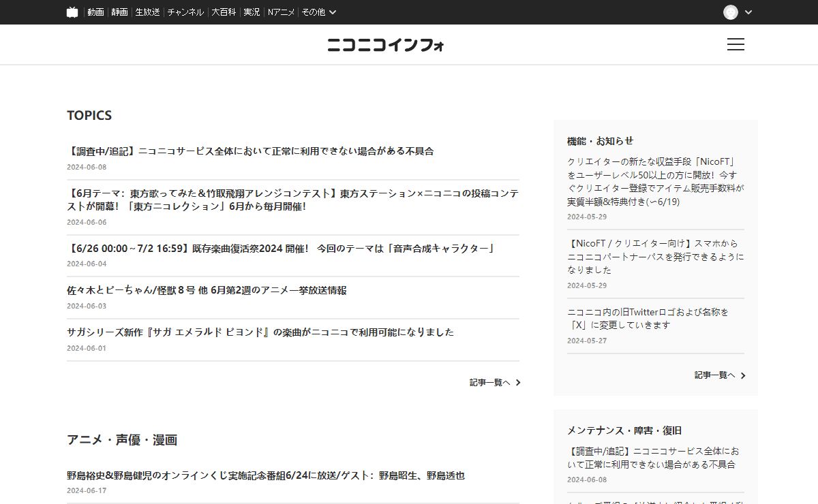Click the 2024-05-27 date text
Viewport: 818px width, 504px height.
click(587, 341)
